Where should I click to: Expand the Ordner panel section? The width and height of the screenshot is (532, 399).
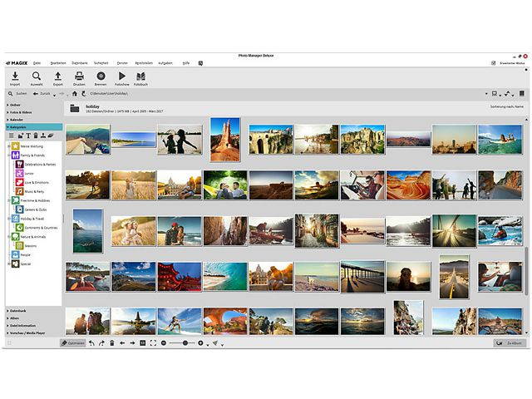(x=34, y=106)
